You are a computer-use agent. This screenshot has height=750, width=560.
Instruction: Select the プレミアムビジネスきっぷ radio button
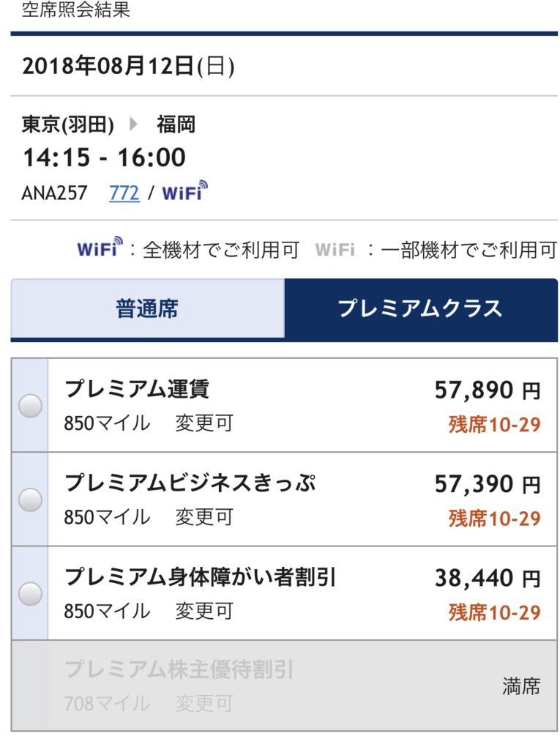tap(30, 500)
